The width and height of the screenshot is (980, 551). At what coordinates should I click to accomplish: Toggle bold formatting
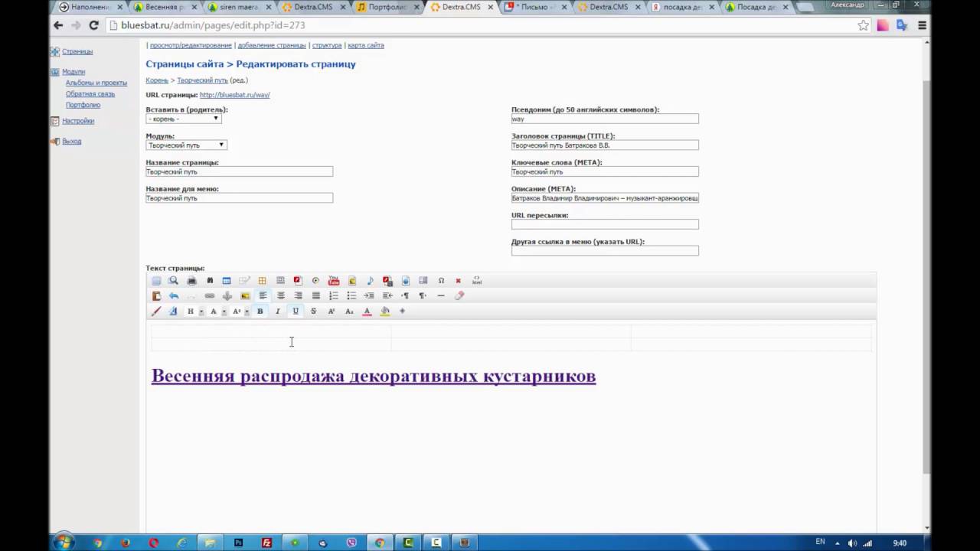click(x=260, y=311)
